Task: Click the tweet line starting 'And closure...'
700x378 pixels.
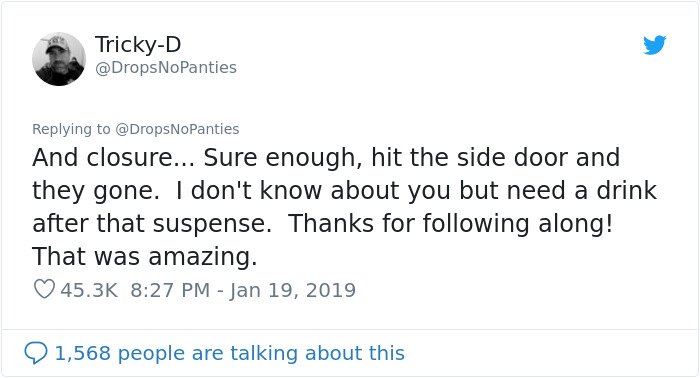Action: [x=326, y=158]
